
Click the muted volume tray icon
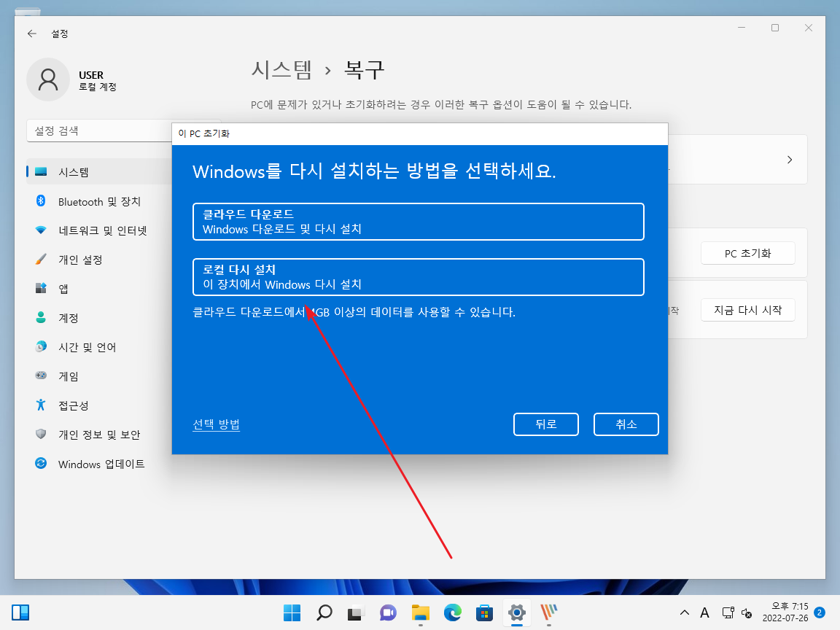tap(746, 612)
